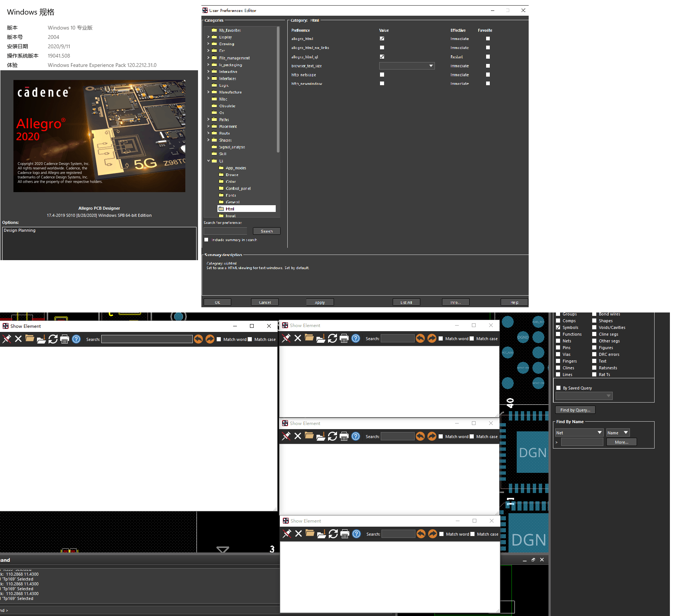Toggle the allegro_html value checkbox
The image size is (674, 616).
(382, 38)
